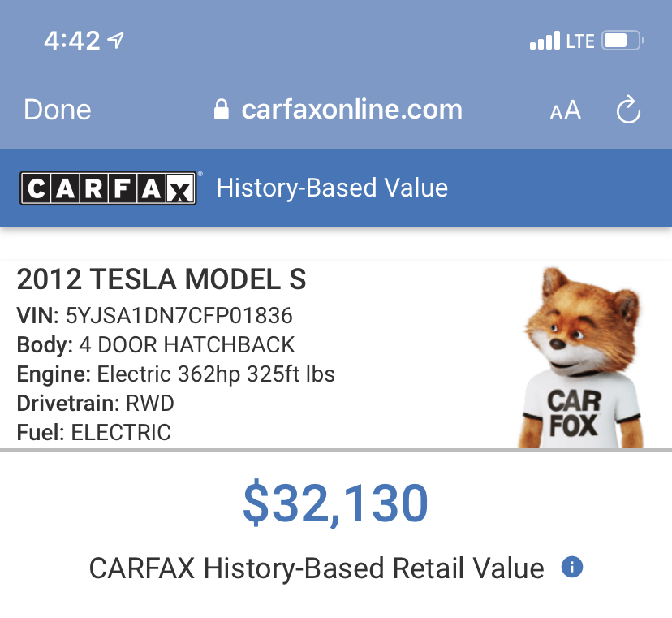Tap the CARFAX History-Based Retail Value label
Viewport: 672px width, 618px height.
click(x=317, y=568)
